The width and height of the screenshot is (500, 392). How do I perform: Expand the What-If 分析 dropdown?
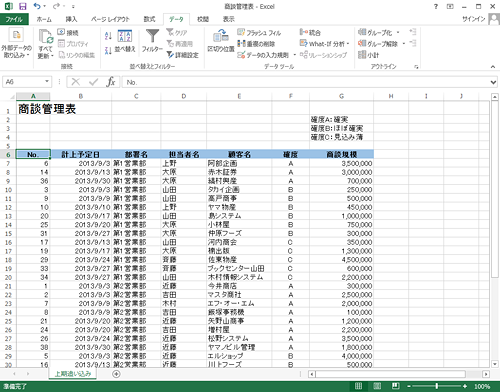(x=348, y=44)
